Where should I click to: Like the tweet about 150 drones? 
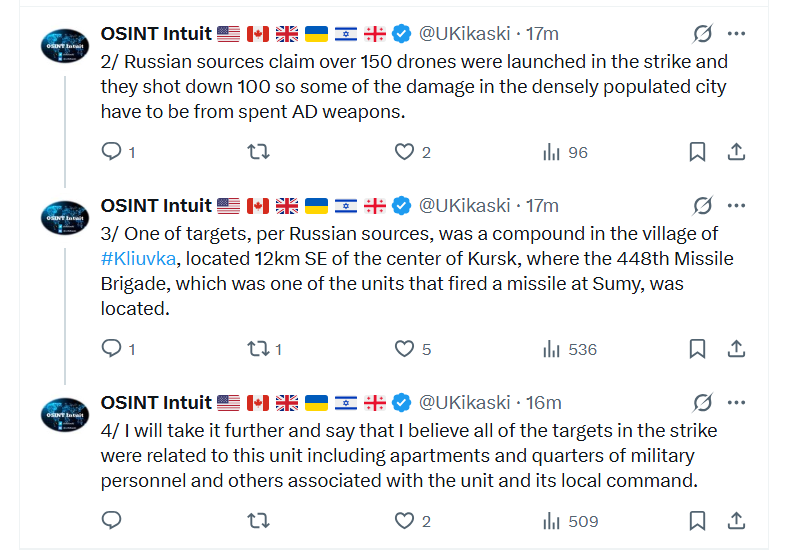click(405, 151)
